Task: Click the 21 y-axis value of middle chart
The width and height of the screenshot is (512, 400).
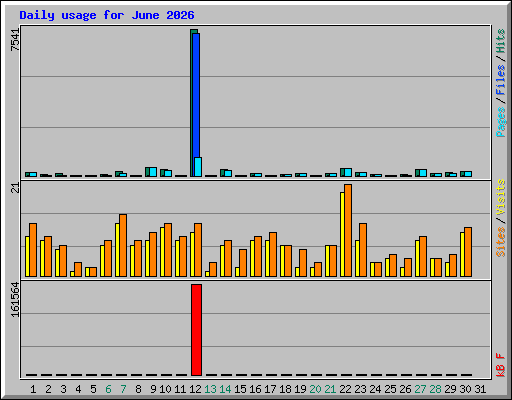Action: coord(15,188)
